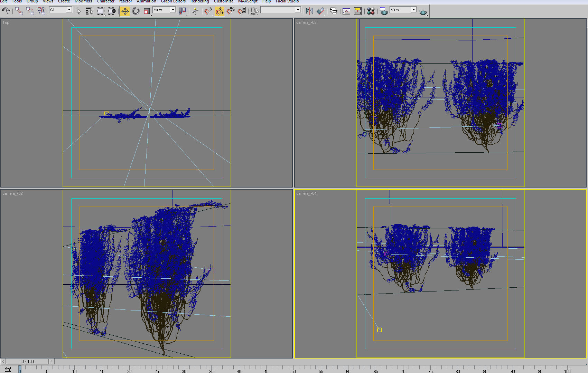The width and height of the screenshot is (588, 373).
Task: Open the Rendering menu
Action: (x=200, y=1)
